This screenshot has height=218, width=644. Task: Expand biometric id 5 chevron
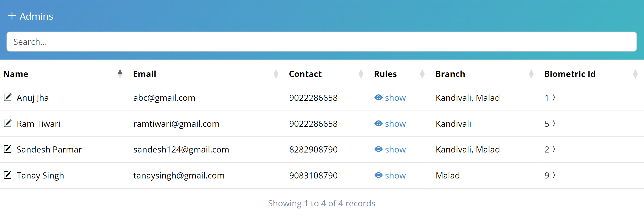pyautogui.click(x=554, y=124)
